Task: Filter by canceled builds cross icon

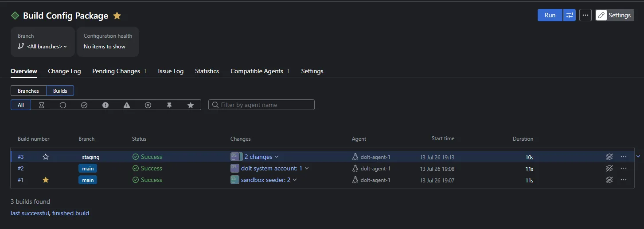Action: click(148, 105)
